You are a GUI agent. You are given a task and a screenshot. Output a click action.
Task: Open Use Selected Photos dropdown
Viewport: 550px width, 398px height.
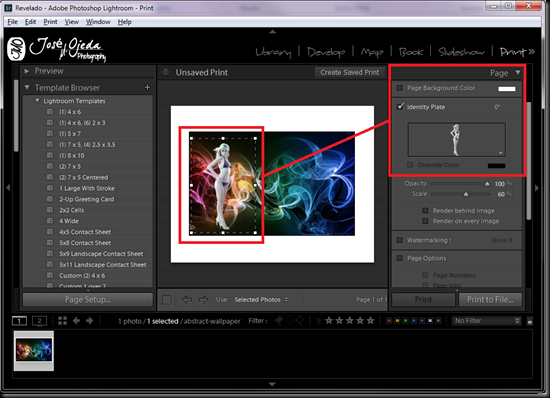[261, 300]
